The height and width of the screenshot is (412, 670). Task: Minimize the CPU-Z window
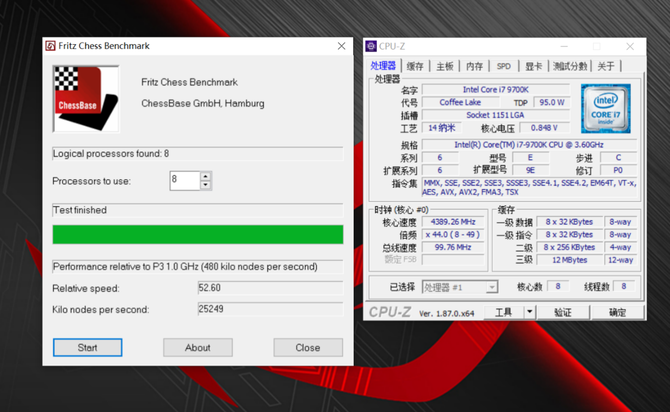[x=564, y=46]
